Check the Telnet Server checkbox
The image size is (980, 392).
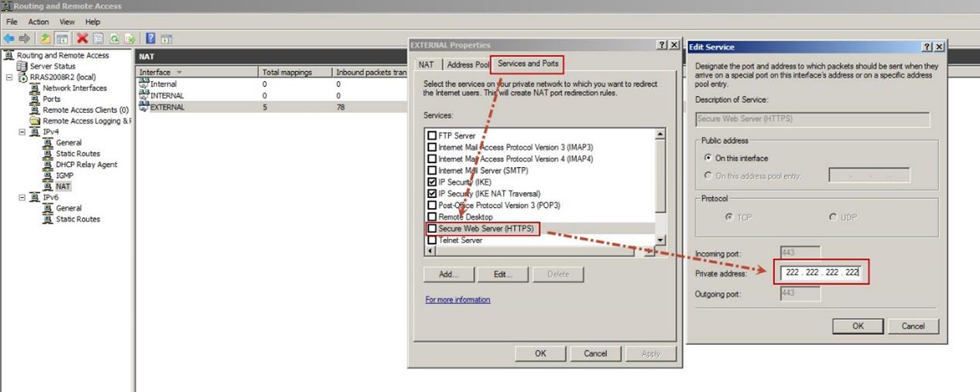[432, 240]
